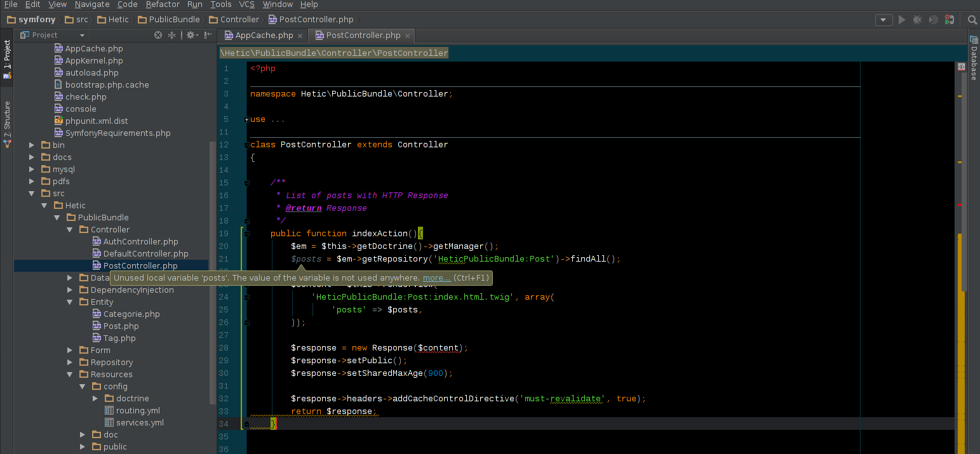Open the Refactor menu
The width and height of the screenshot is (980, 454).
point(163,4)
